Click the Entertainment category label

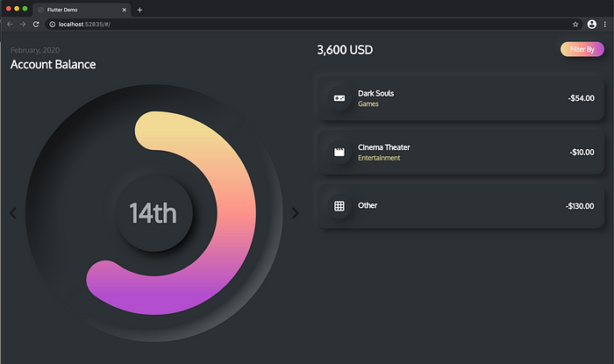pyautogui.click(x=379, y=158)
